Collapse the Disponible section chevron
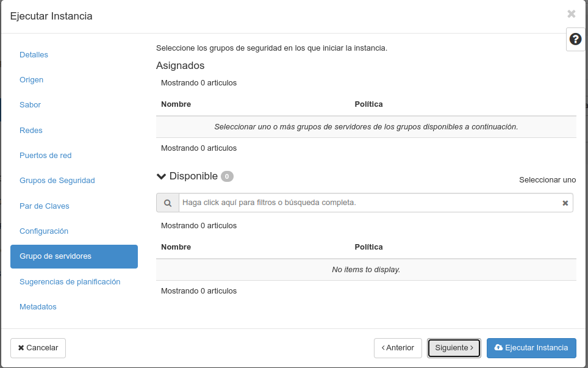Screen dimensions: 588x368 point(160,176)
